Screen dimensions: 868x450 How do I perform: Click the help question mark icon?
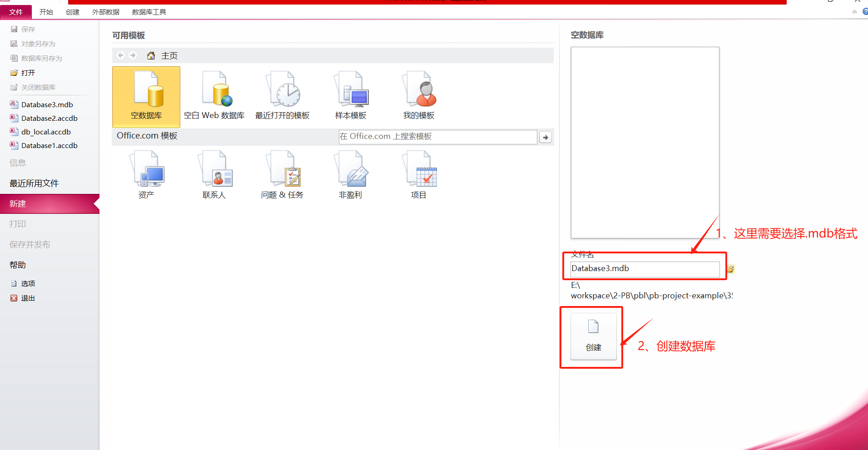(x=865, y=12)
